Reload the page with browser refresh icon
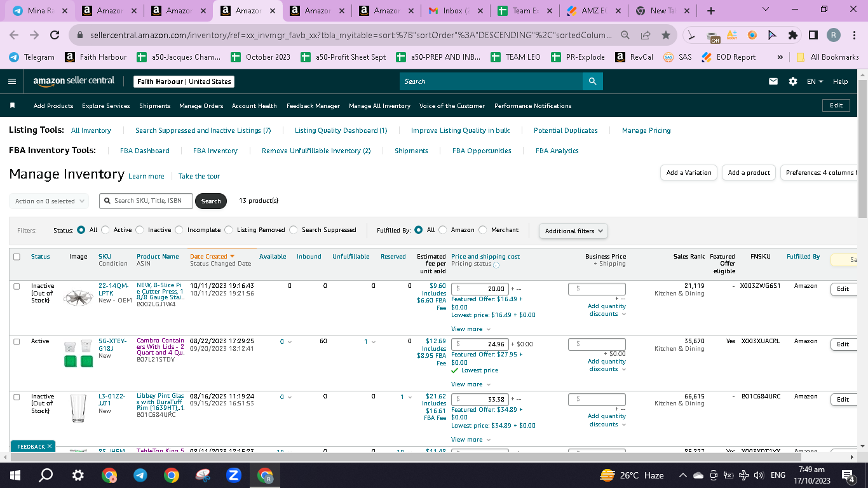 tap(55, 35)
